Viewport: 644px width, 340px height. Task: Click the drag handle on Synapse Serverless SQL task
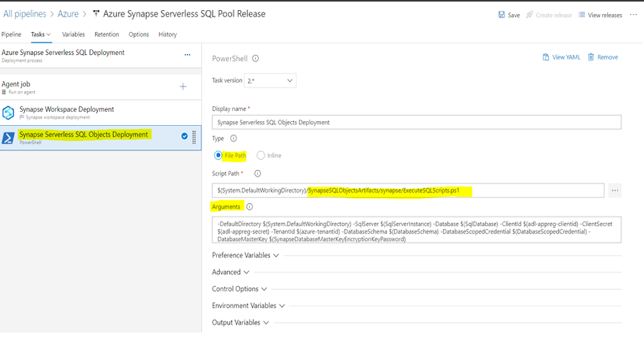pyautogui.click(x=194, y=137)
